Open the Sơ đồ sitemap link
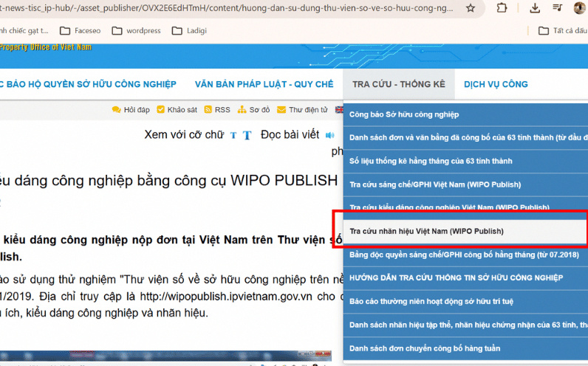Screen dimensions: 588x366 254,110
